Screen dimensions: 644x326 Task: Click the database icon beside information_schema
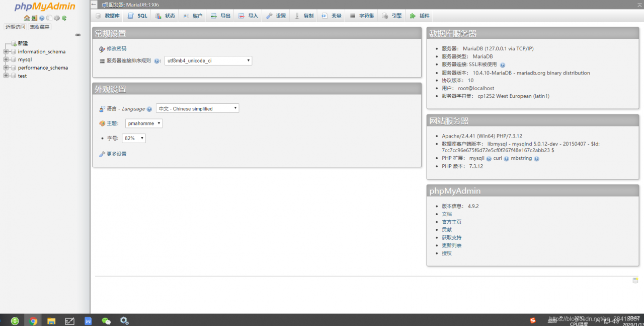point(14,51)
